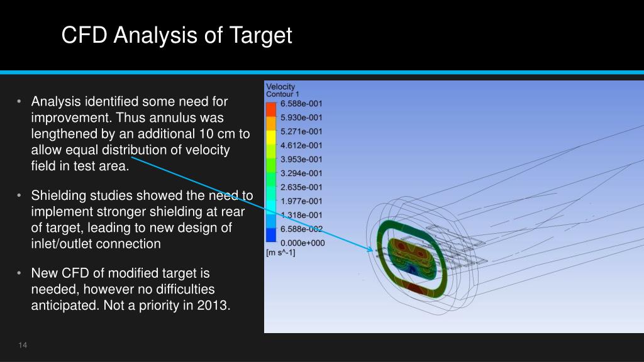This screenshot has width=644, height=362.
Task: Click the red swatch of the velocity legend
Action: 271,109
